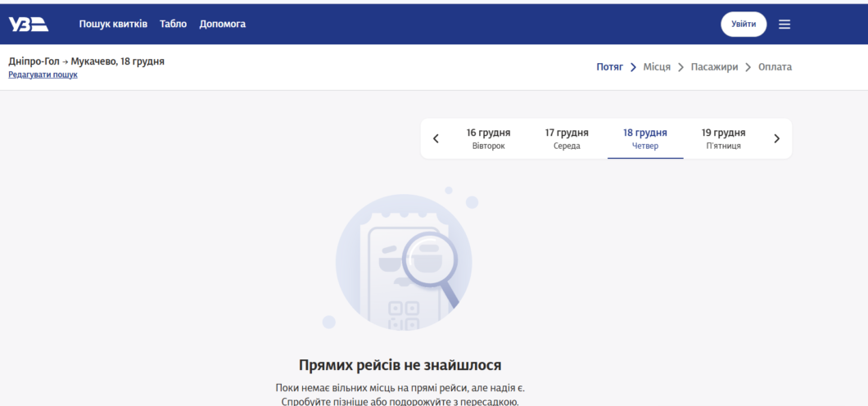Image resolution: width=868 pixels, height=406 pixels.
Task: Click the Потяг step in breadcrumb
Action: pyautogui.click(x=609, y=67)
